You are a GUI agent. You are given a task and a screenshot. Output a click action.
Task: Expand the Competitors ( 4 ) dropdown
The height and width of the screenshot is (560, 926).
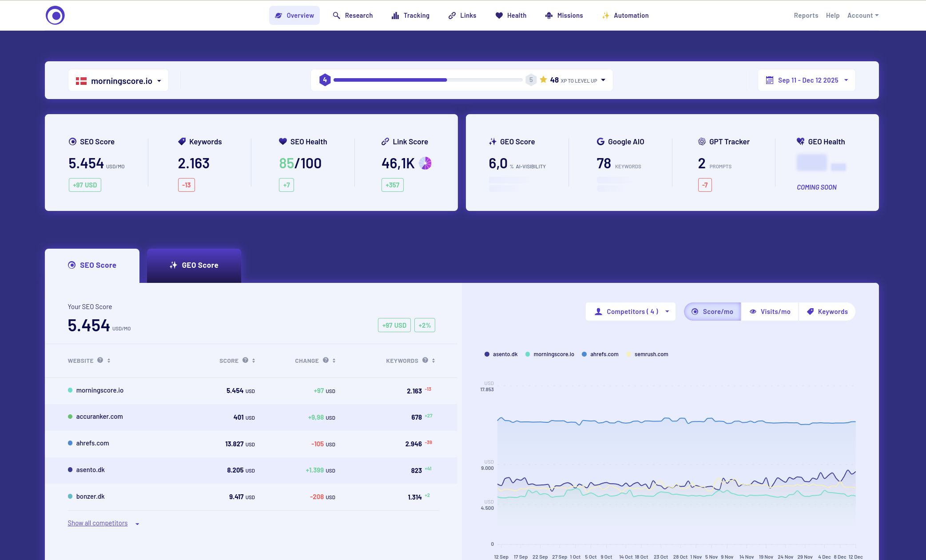[630, 311]
